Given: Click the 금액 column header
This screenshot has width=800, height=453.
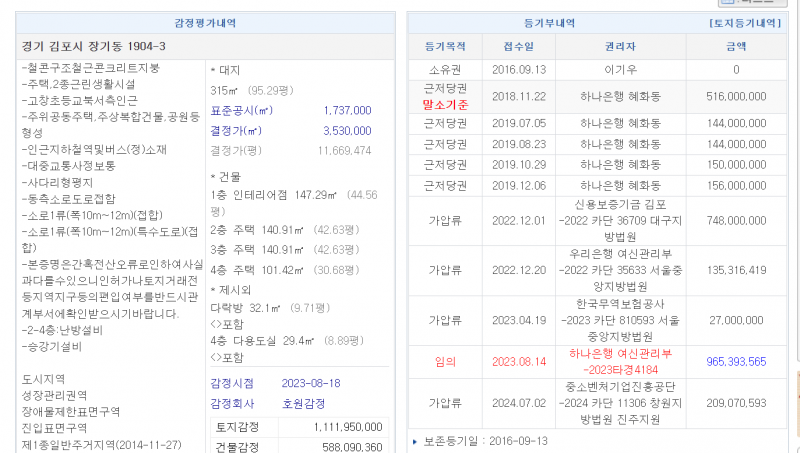Looking at the screenshot, I should click(x=735, y=46).
